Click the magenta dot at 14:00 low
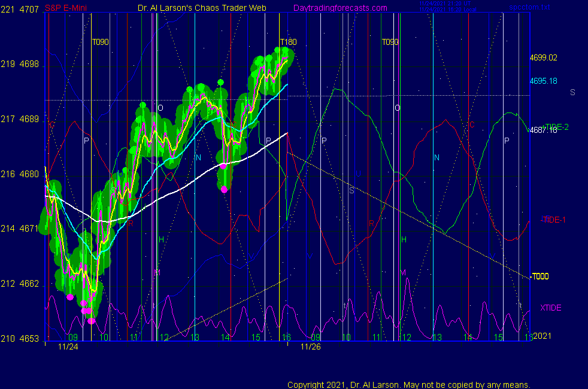This screenshot has height=389, width=588. [225, 189]
